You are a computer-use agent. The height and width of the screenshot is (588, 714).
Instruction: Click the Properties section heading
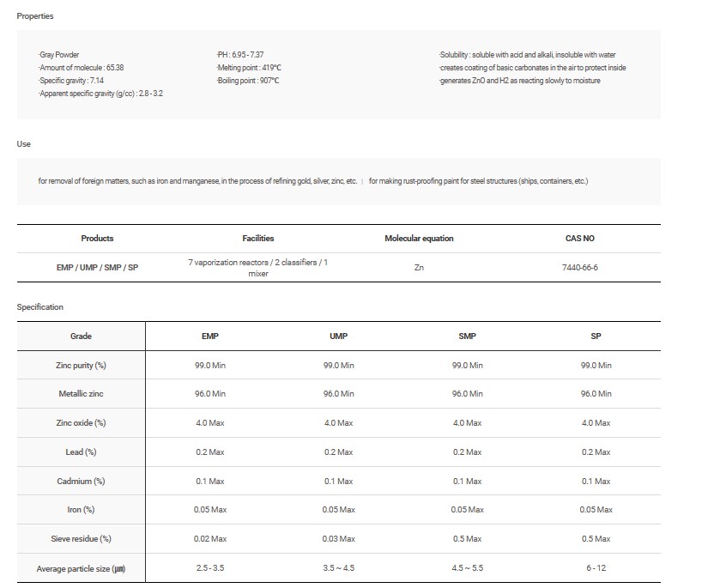coord(34,16)
